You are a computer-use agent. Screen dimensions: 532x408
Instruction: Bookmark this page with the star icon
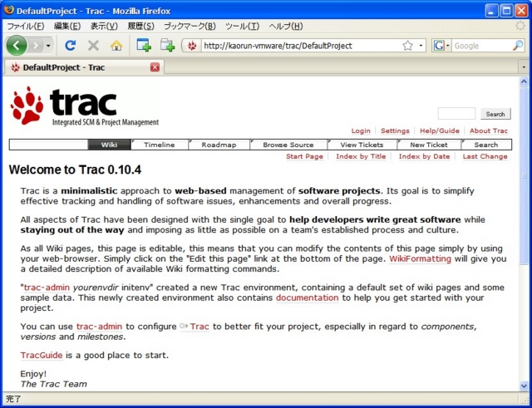(408, 46)
